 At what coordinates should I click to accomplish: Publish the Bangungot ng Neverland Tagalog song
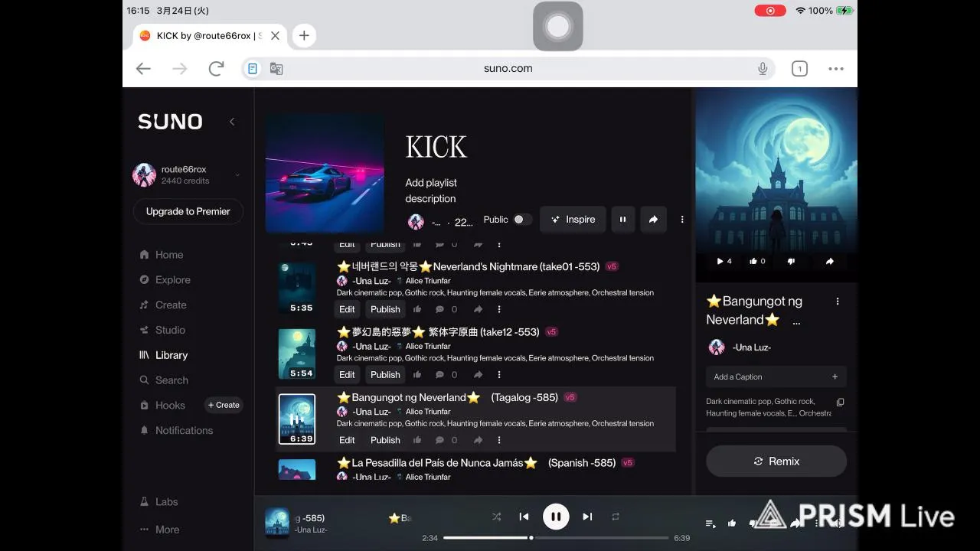385,440
